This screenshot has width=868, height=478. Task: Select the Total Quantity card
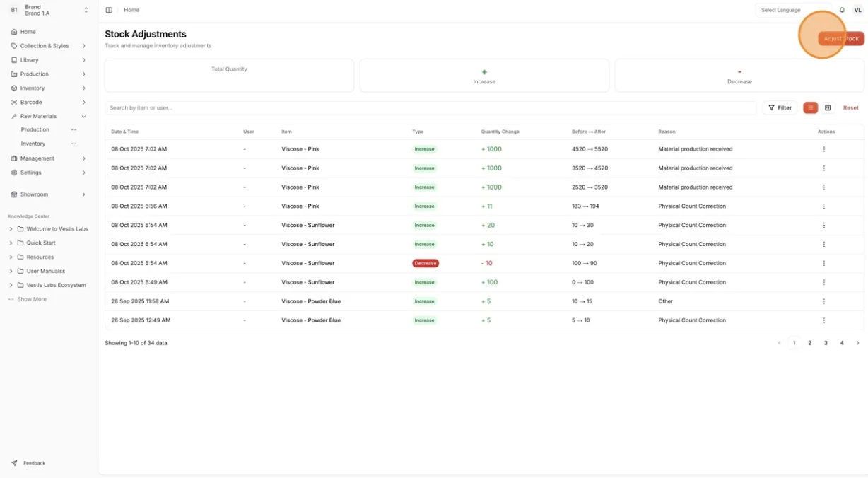[x=229, y=75]
